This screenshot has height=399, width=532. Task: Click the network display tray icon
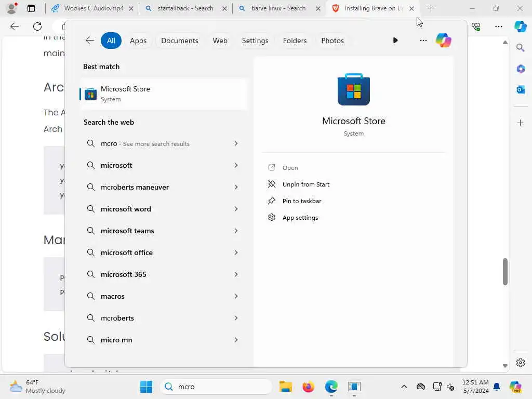pos(437,387)
